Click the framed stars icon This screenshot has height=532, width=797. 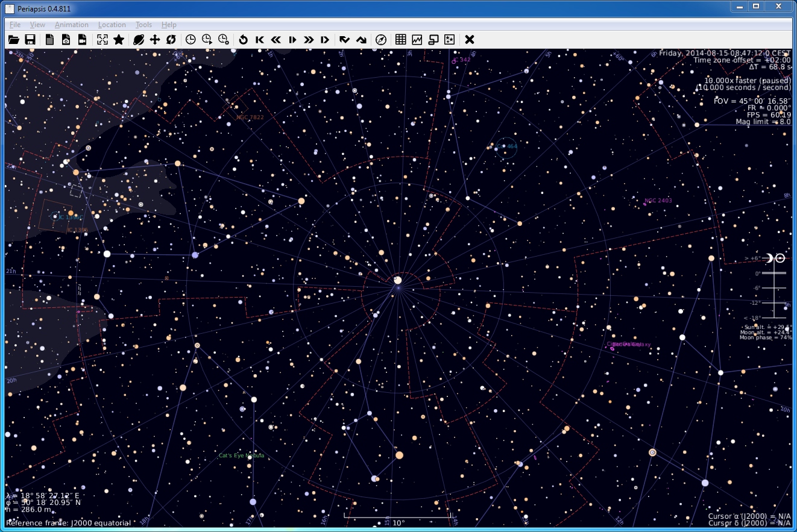tap(449, 40)
